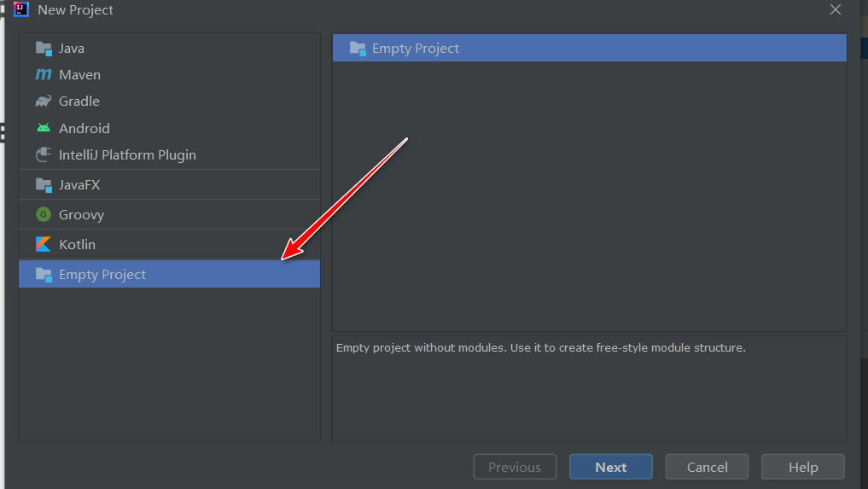Click the JavaFX folder icon
Image resolution: width=868 pixels, height=489 pixels.
[44, 185]
